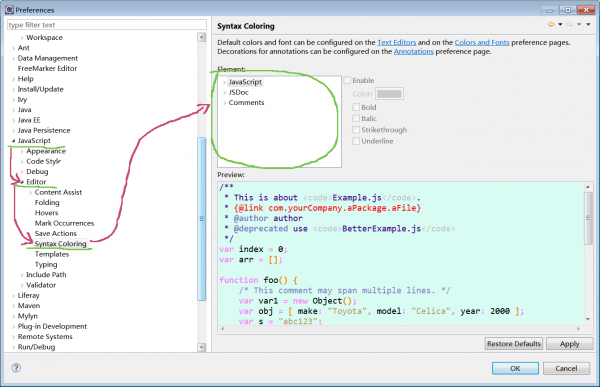
Task: Select Workspace in preferences tree
Action: click(44, 38)
